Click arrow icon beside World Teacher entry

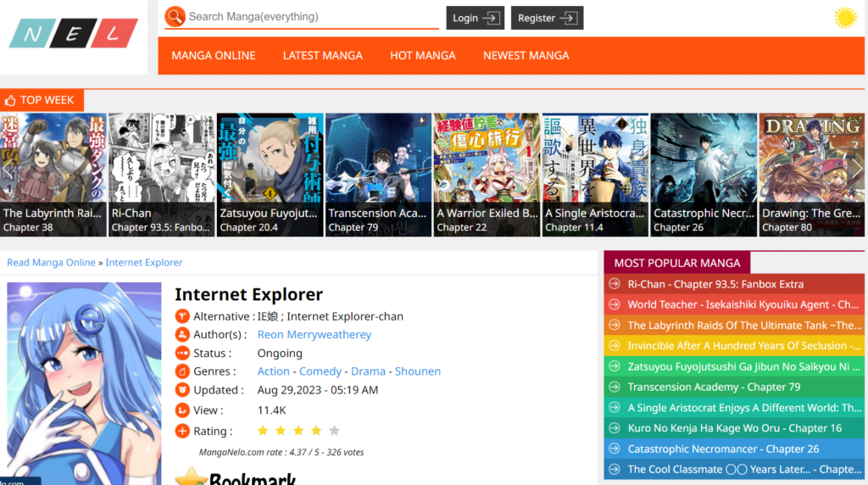[x=614, y=304]
